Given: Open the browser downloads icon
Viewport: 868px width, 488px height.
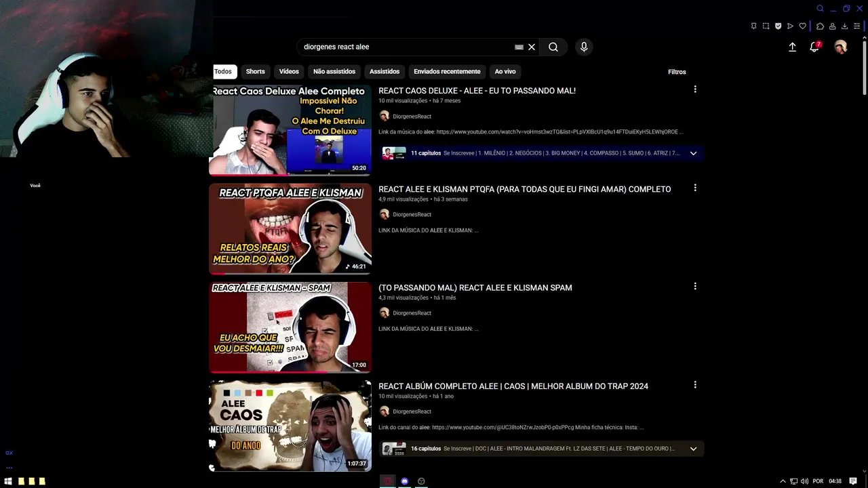Looking at the screenshot, I should (x=844, y=26).
